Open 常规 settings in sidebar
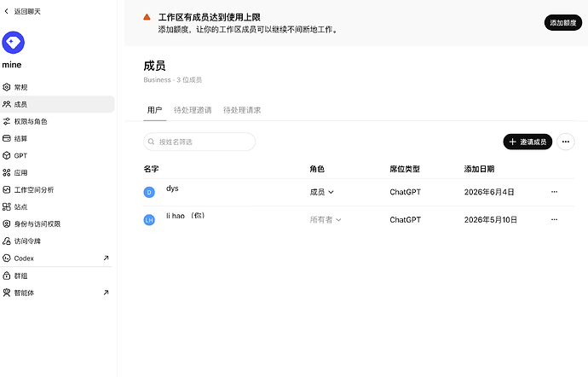The image size is (588, 377). tap(57, 87)
